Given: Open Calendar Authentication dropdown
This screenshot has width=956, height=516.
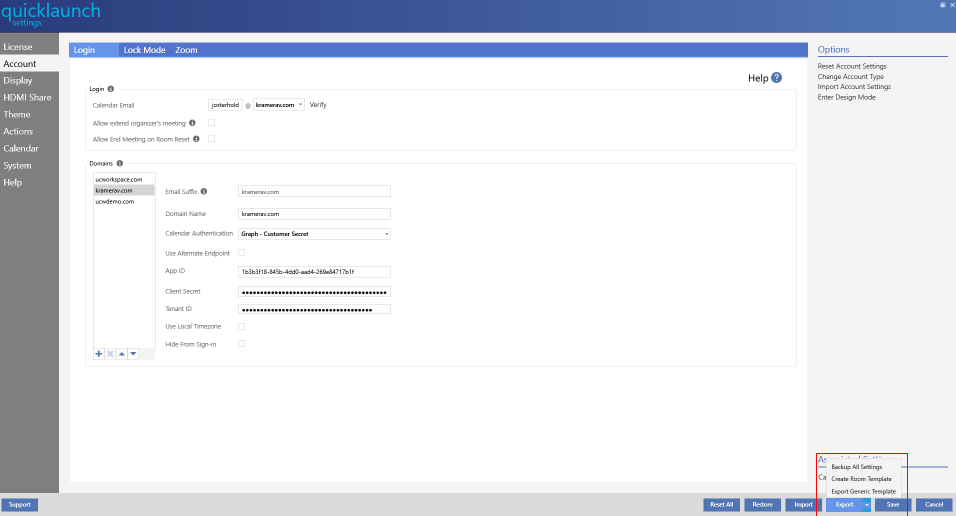Looking at the screenshot, I should click(x=314, y=234).
